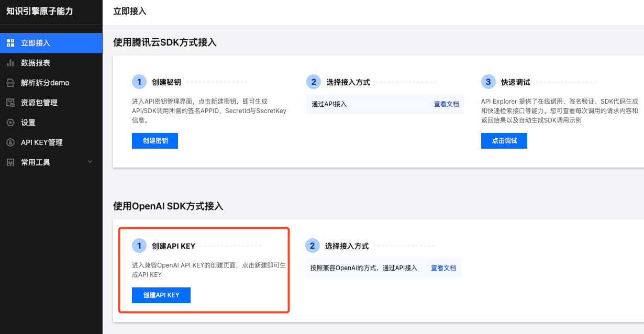Open 解析拆分demo menu item
644x334 pixels.
point(51,83)
